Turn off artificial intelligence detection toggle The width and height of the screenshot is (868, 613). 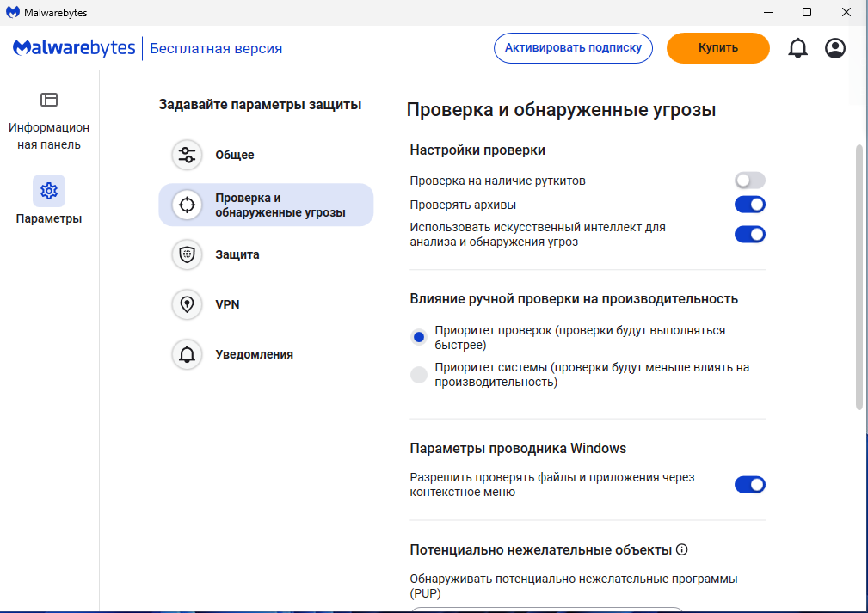[x=749, y=235]
